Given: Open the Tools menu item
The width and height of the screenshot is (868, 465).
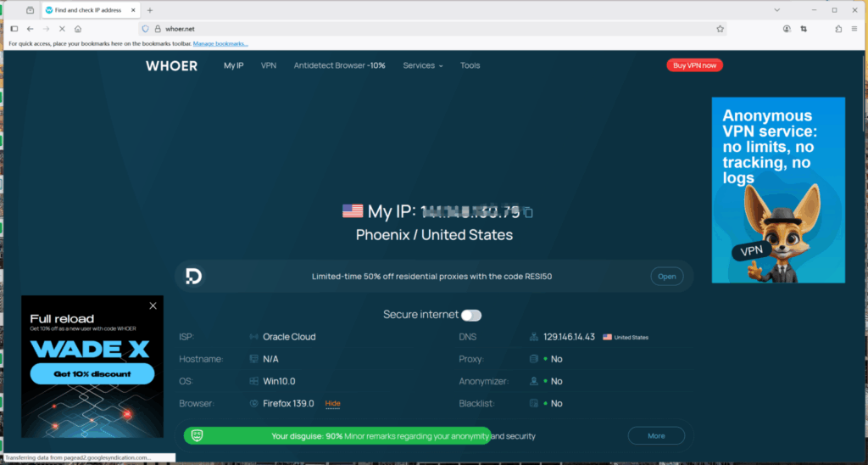Looking at the screenshot, I should point(470,65).
